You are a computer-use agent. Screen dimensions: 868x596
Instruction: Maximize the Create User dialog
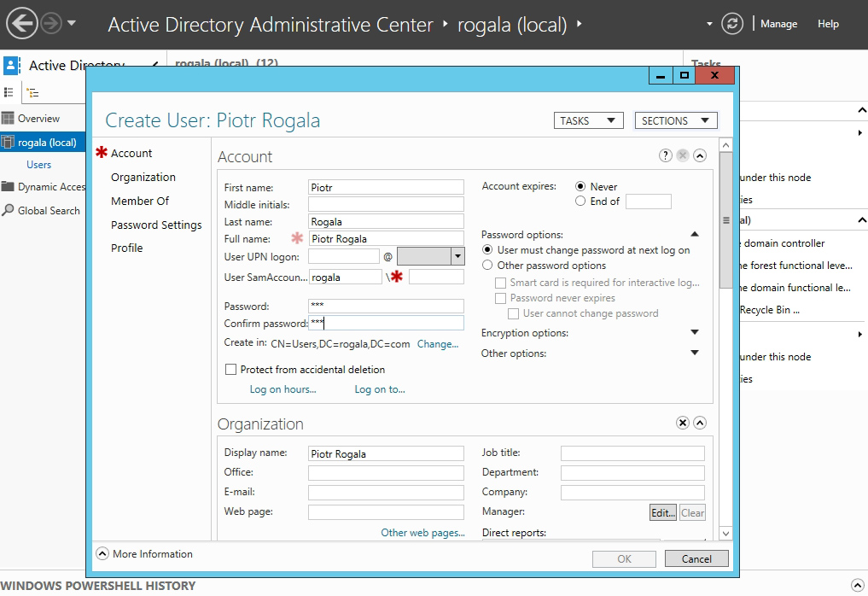click(x=684, y=76)
